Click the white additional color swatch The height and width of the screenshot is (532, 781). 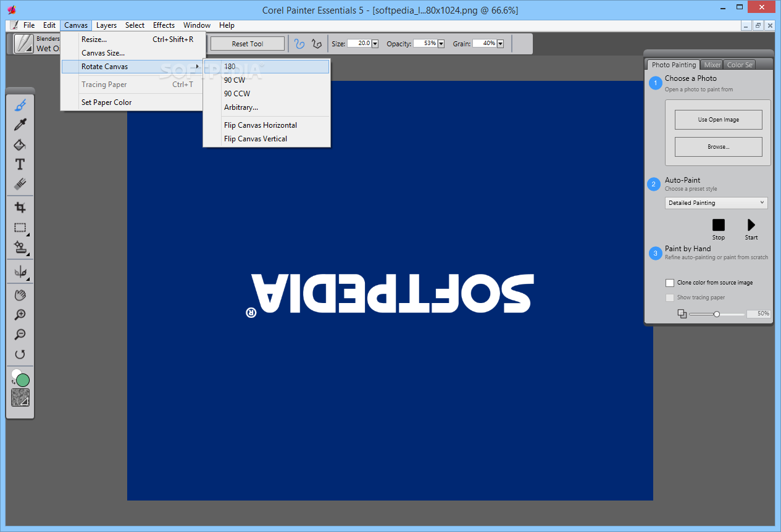15,373
